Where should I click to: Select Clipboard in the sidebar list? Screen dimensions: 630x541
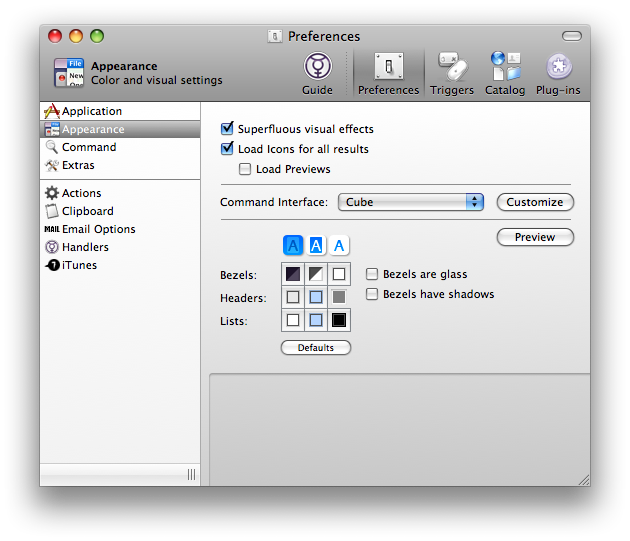(x=120, y=211)
